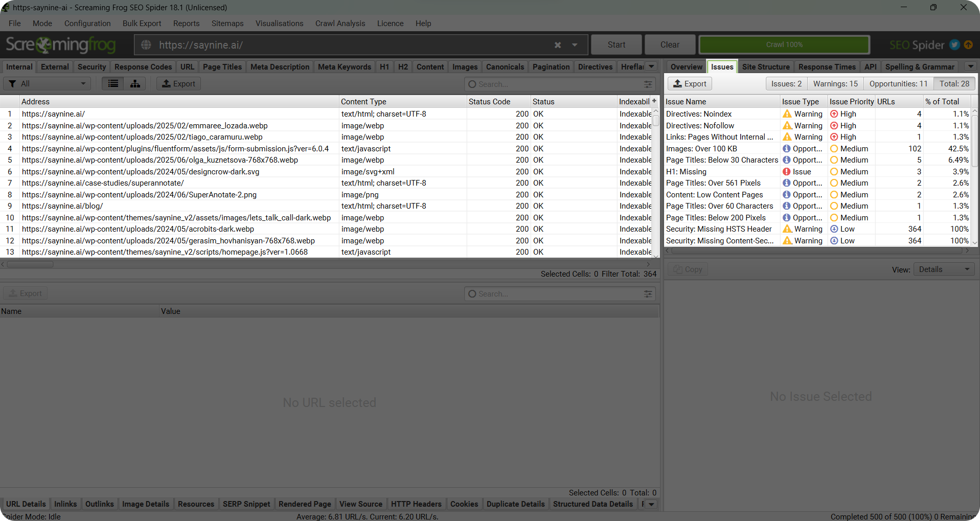The image size is (980, 521).
Task: Open the Twitter icon next to SEO Spider
Action: point(954,44)
